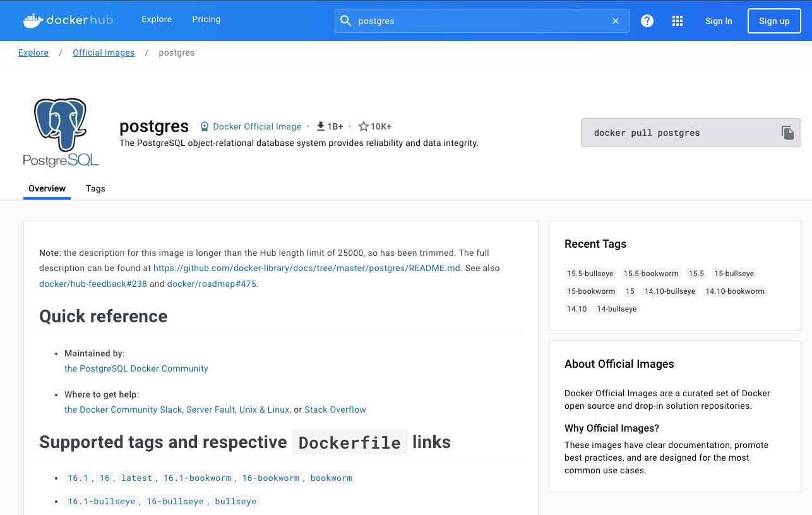812x515 pixels.
Task: Clear the search field with the X icon
Action: pyautogui.click(x=616, y=21)
